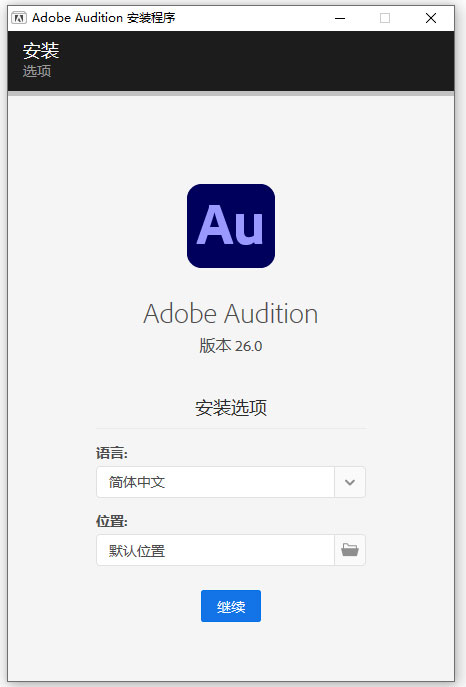Viewport: 466px width, 687px height.
Task: Click the 版本 26.0 version text
Action: 231,346
